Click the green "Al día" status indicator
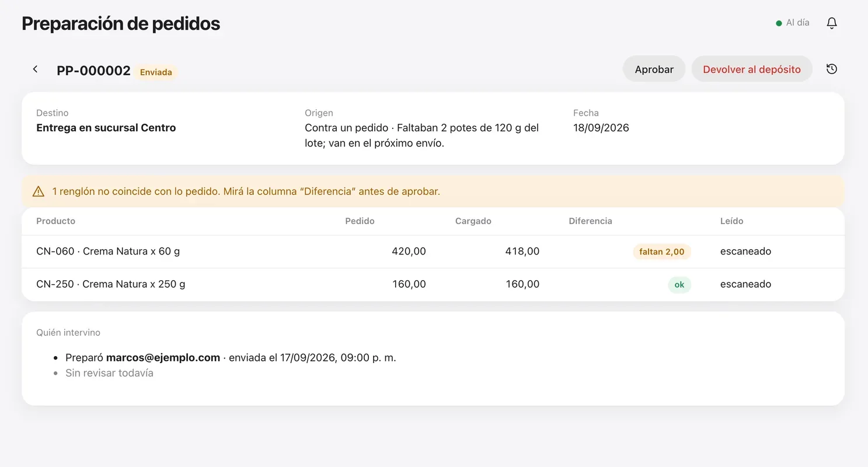 tap(792, 23)
